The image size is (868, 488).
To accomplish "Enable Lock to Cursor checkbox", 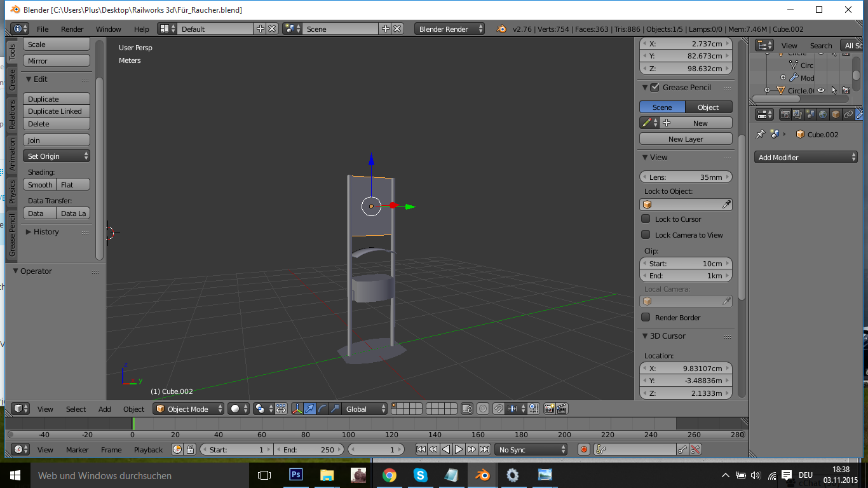I will [x=646, y=219].
